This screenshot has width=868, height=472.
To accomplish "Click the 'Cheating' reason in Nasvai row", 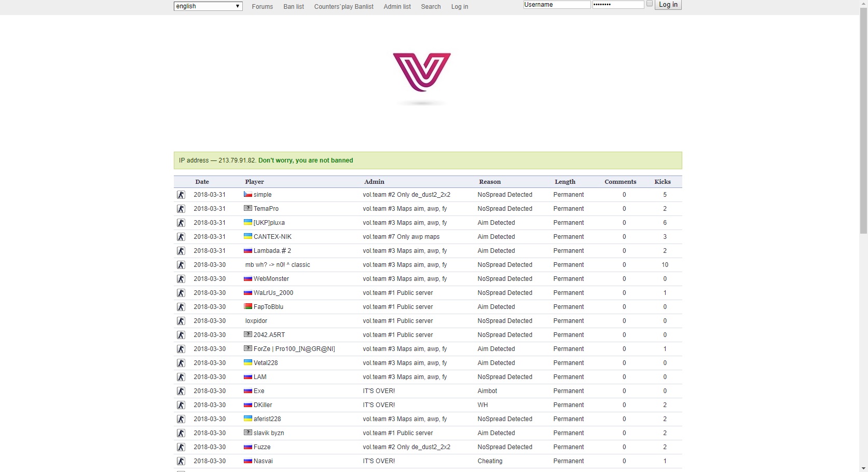I will pos(490,461).
